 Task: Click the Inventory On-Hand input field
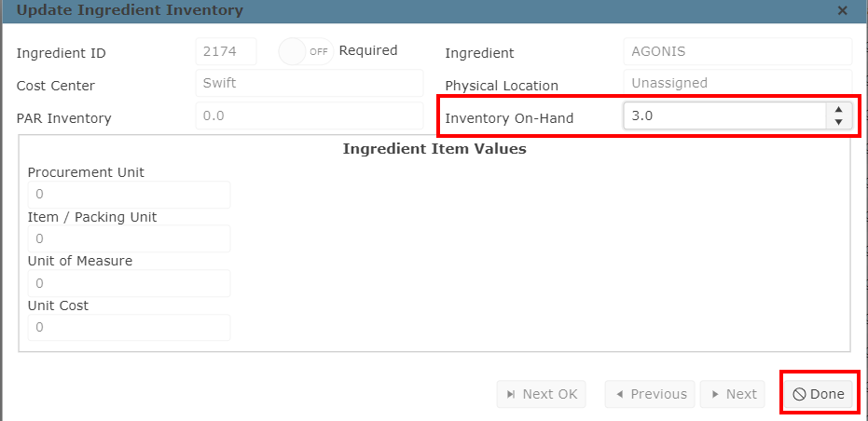coord(724,116)
